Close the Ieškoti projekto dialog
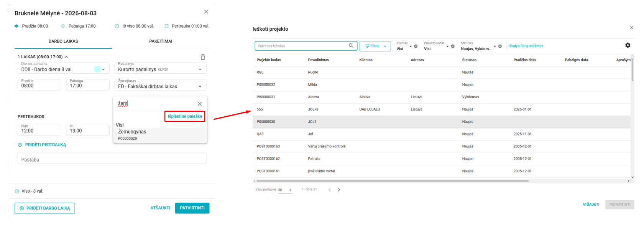Image resolution: width=644 pixels, height=233 pixels. 632,28
